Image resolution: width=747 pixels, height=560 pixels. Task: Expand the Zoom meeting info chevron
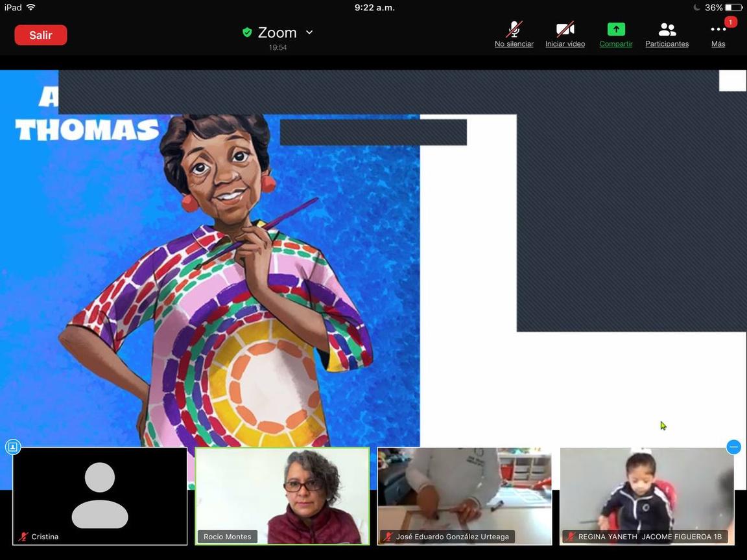[309, 32]
